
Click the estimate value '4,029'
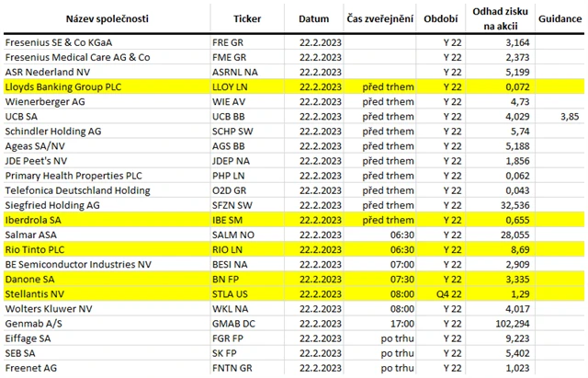[517, 117]
